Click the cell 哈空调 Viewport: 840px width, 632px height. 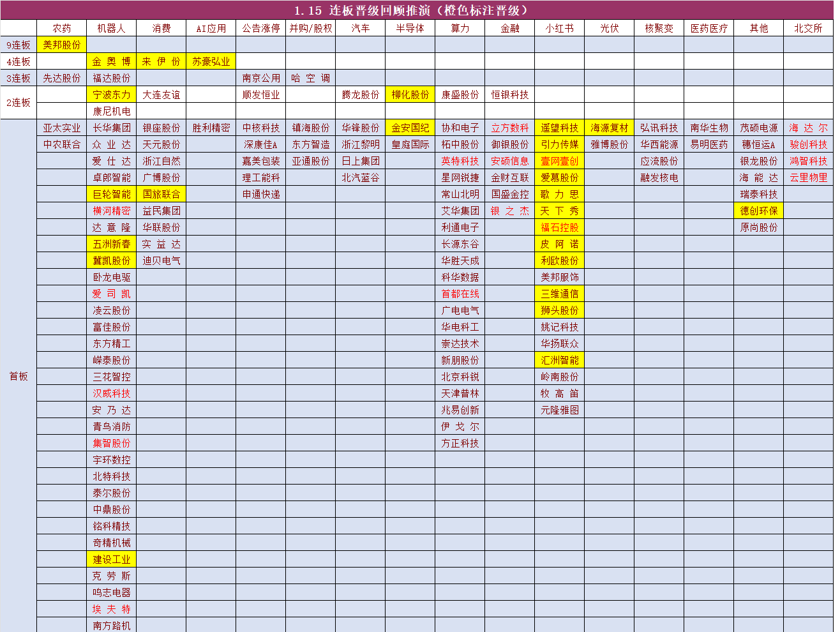pyautogui.click(x=311, y=78)
